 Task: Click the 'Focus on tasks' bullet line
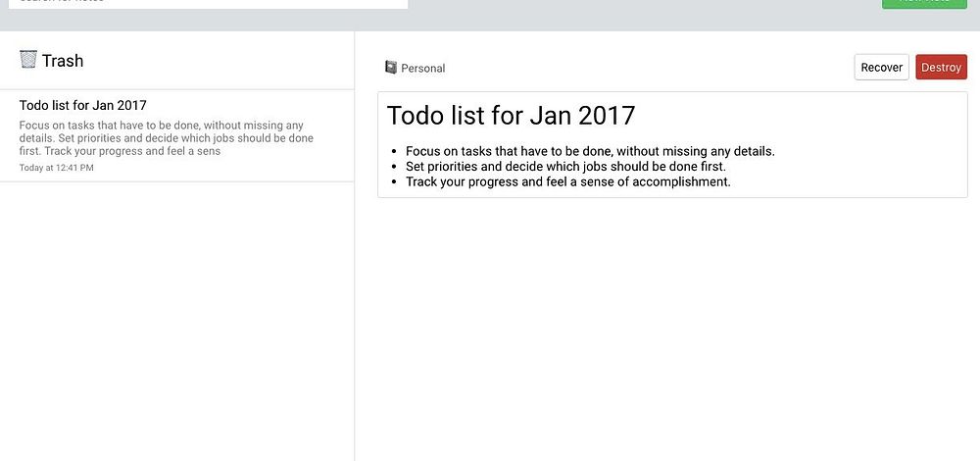click(590, 151)
